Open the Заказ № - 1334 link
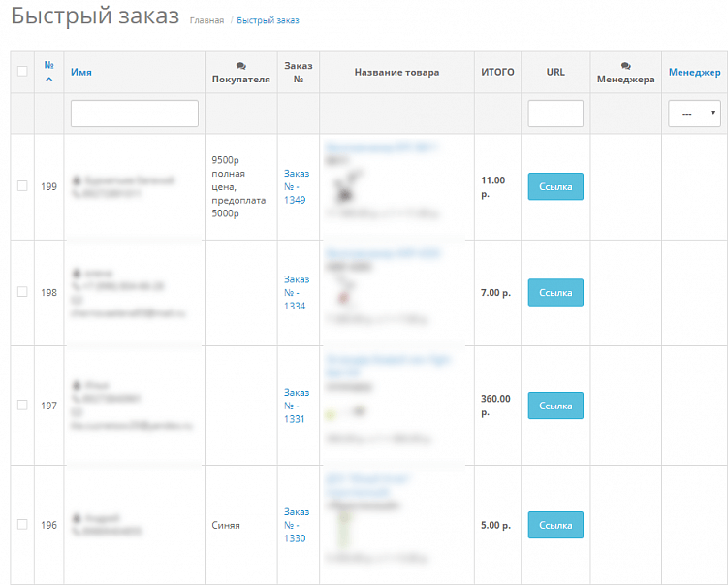Viewport: 728px width, 585px height. tap(295, 292)
